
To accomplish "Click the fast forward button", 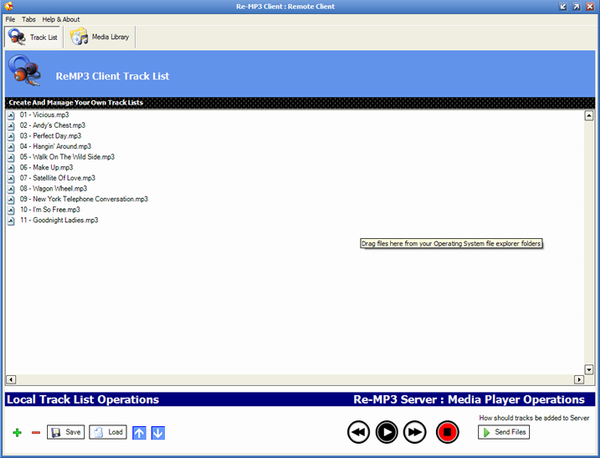I will [415, 432].
